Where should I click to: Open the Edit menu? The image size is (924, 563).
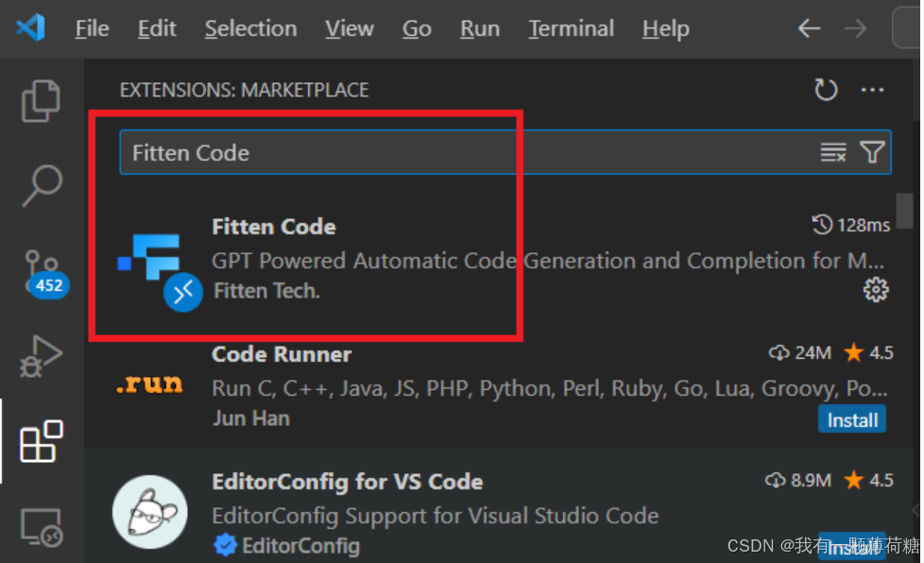point(157,28)
